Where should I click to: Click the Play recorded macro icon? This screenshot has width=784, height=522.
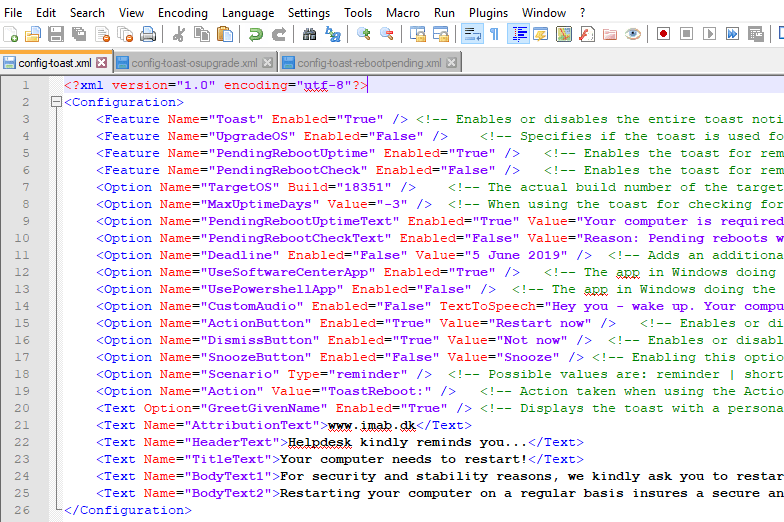pyautogui.click(x=709, y=34)
